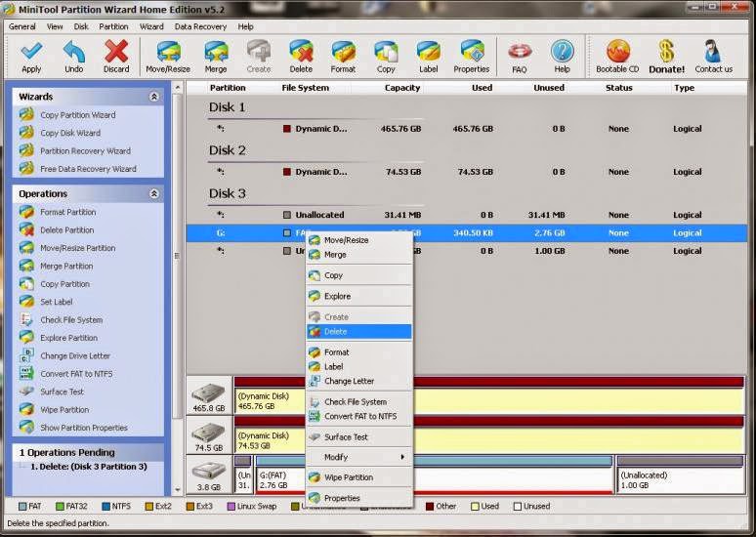Open the Disk menu
This screenshot has width=756, height=537.
pos(81,26)
